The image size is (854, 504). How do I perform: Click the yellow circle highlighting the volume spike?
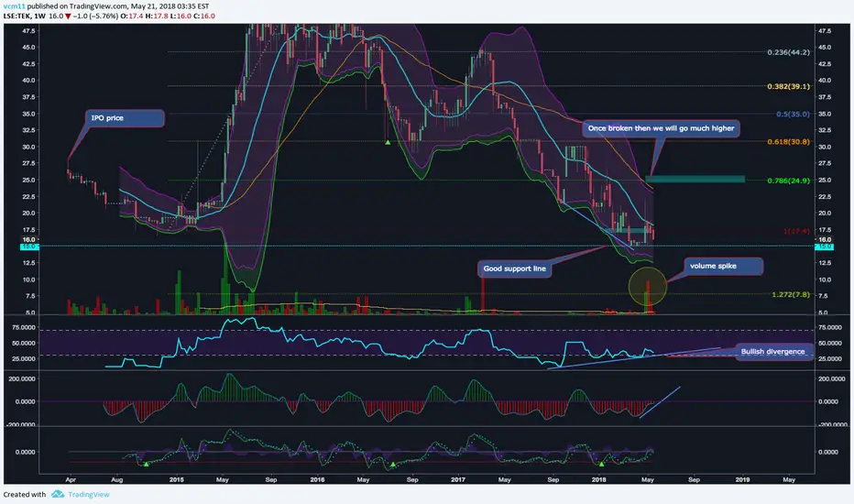(x=647, y=286)
